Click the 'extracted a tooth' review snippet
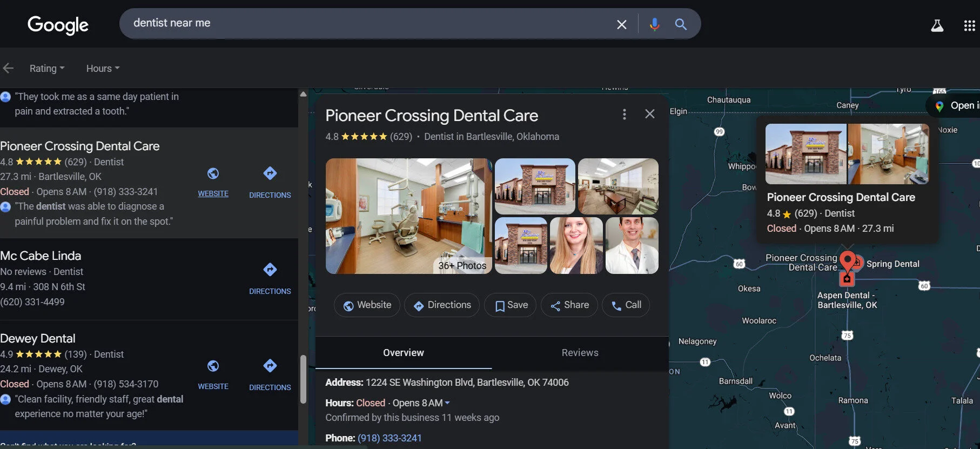The height and width of the screenshot is (449, 980). [97, 104]
